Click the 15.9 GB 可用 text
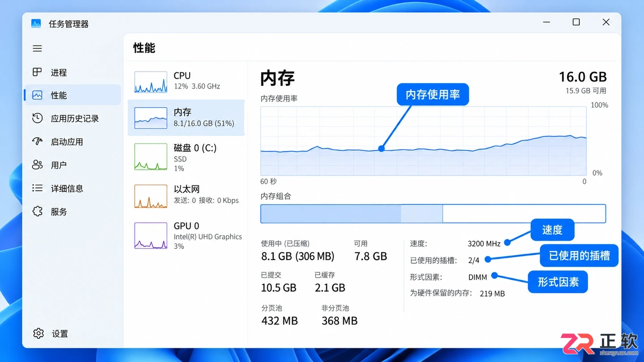 586,91
